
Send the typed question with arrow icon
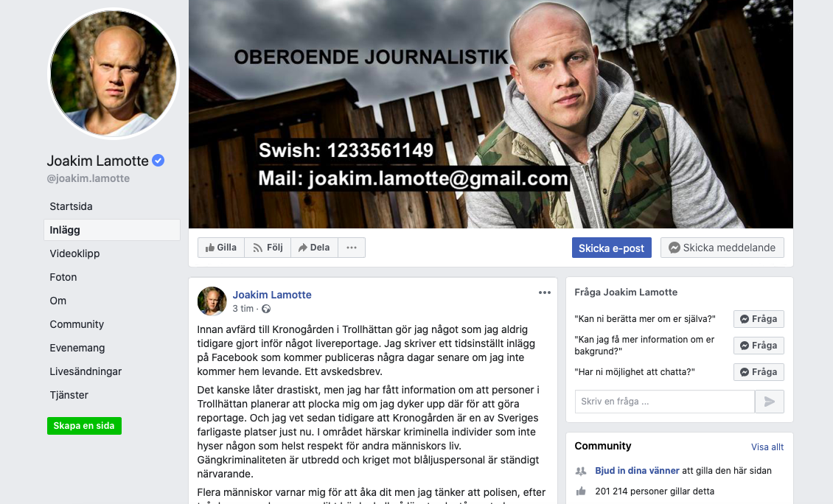pyautogui.click(x=770, y=402)
